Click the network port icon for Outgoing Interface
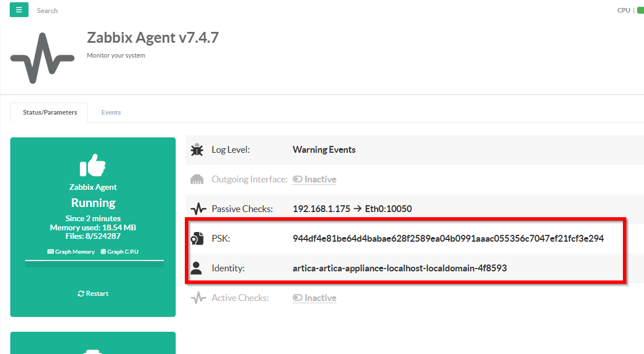Screen dimensions: 644x354 coord(197,180)
